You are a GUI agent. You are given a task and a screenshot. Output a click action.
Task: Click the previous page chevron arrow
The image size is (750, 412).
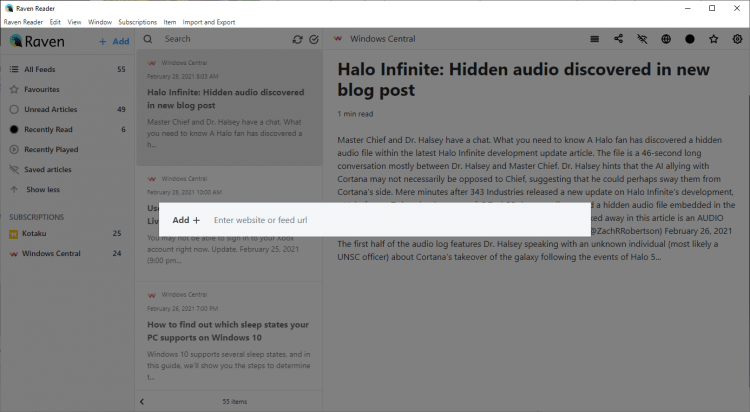142,401
